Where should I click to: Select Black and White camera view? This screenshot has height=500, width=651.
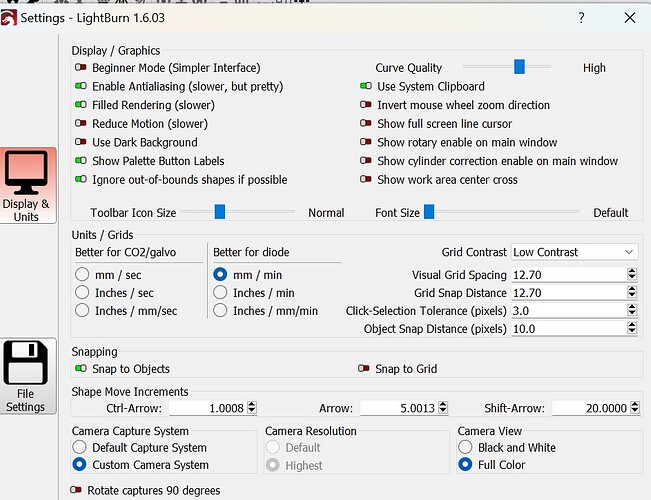coord(465,447)
